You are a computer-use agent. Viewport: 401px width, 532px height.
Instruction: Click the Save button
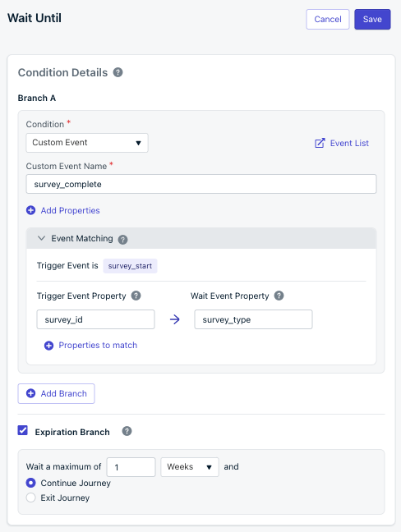[x=372, y=20]
